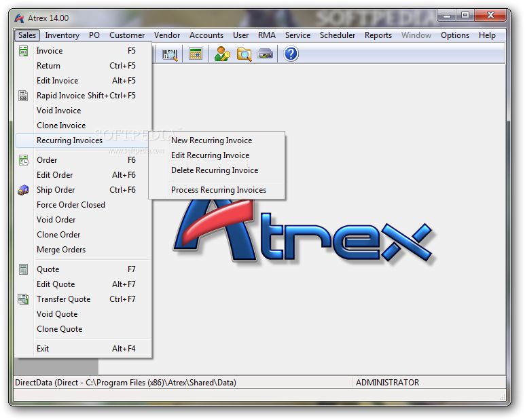The image size is (525, 420).
Task: Minimize the Atrex window
Action: pos(447,16)
